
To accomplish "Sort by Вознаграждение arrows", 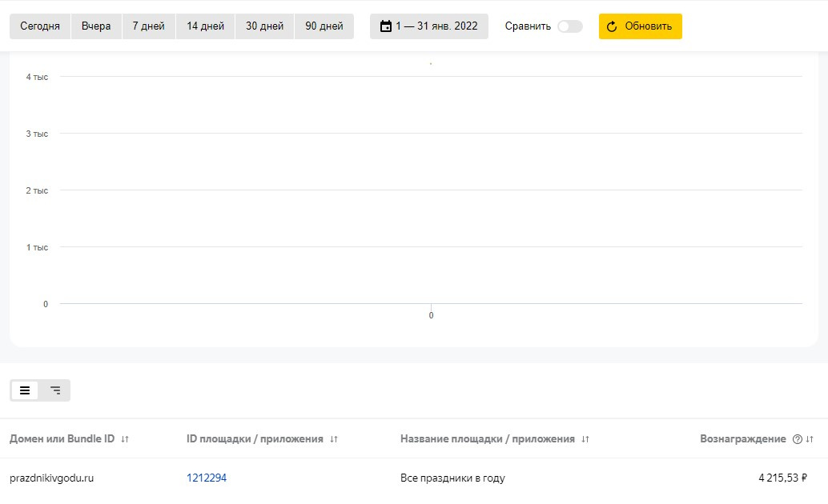I will [x=810, y=439].
